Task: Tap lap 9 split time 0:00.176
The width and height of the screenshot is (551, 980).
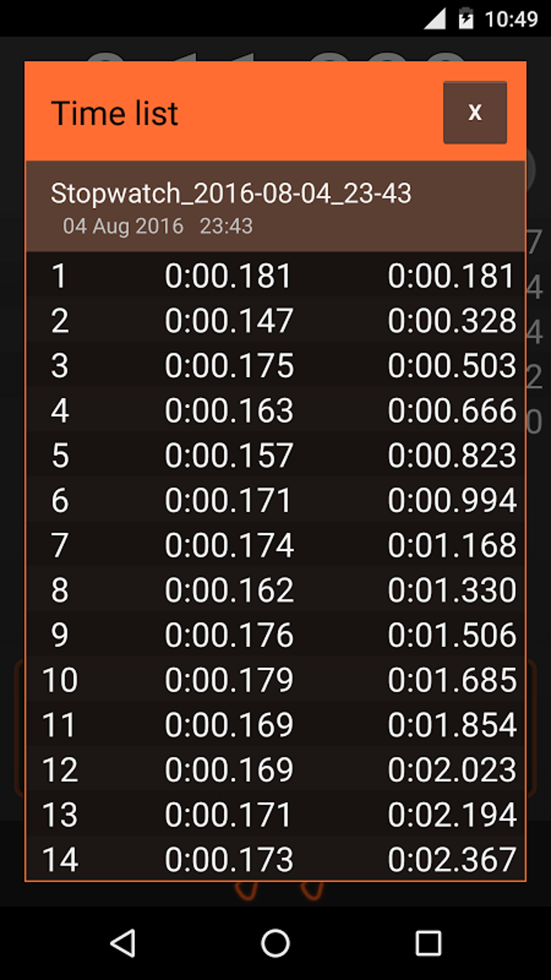Action: 229,635
